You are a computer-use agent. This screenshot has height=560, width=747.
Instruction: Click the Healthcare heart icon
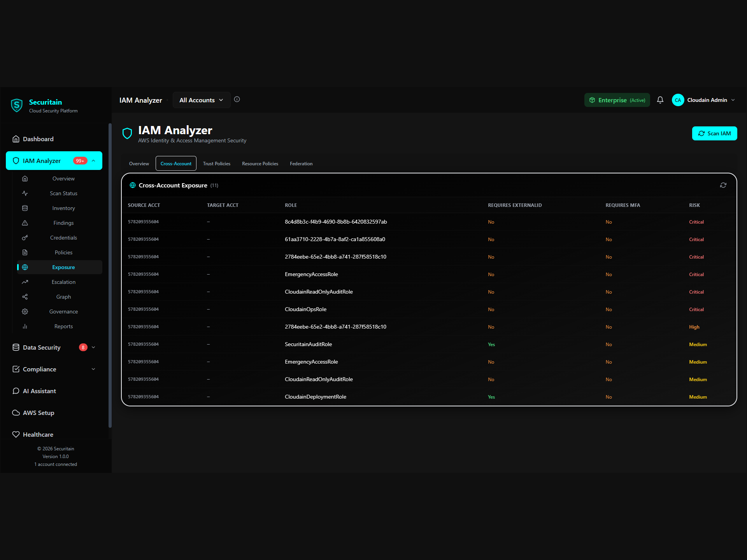(16, 434)
